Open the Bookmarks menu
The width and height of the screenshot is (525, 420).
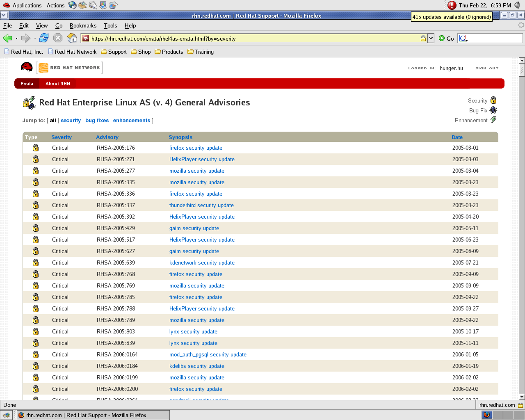pyautogui.click(x=83, y=25)
